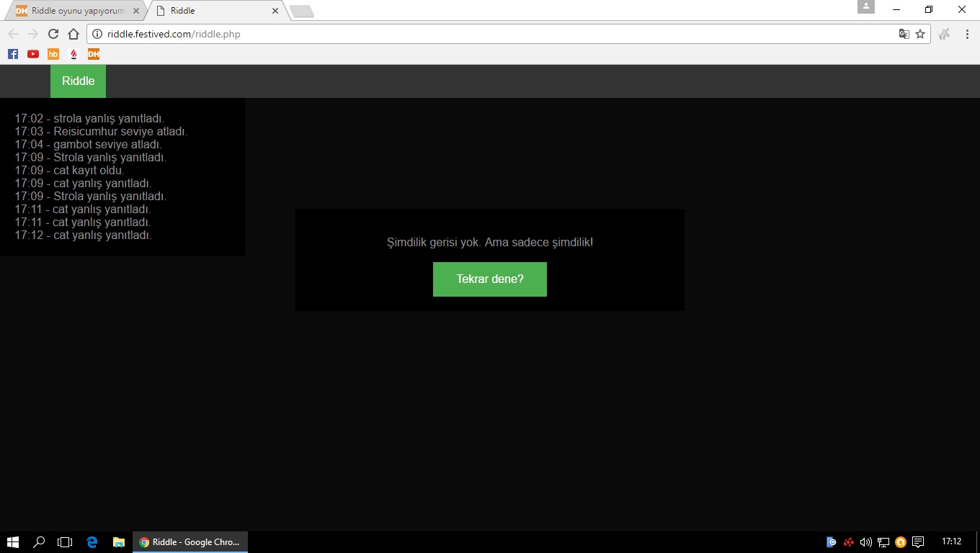Close the Riddle browser tab
Viewport: 980px width, 553px height.
click(x=275, y=11)
